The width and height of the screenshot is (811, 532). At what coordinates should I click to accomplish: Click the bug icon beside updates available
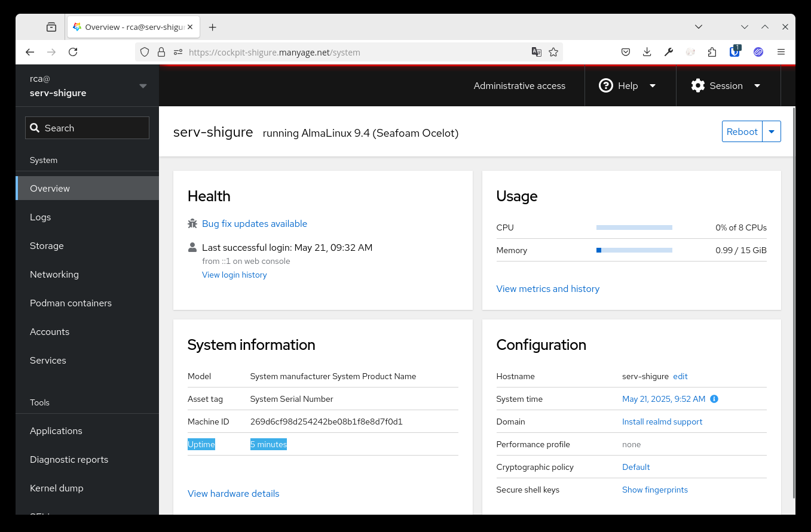click(192, 223)
